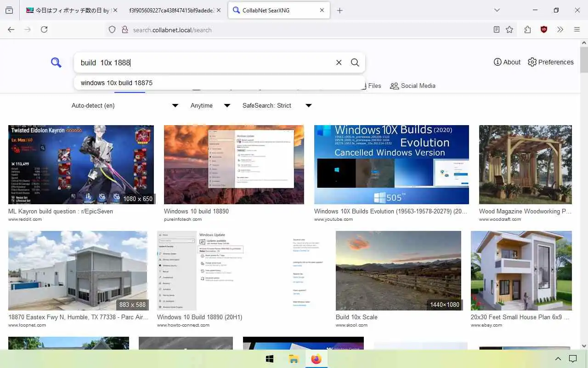The image size is (588, 368).
Task: Open the Twisted Eidolon Kayron image
Action: (x=81, y=165)
